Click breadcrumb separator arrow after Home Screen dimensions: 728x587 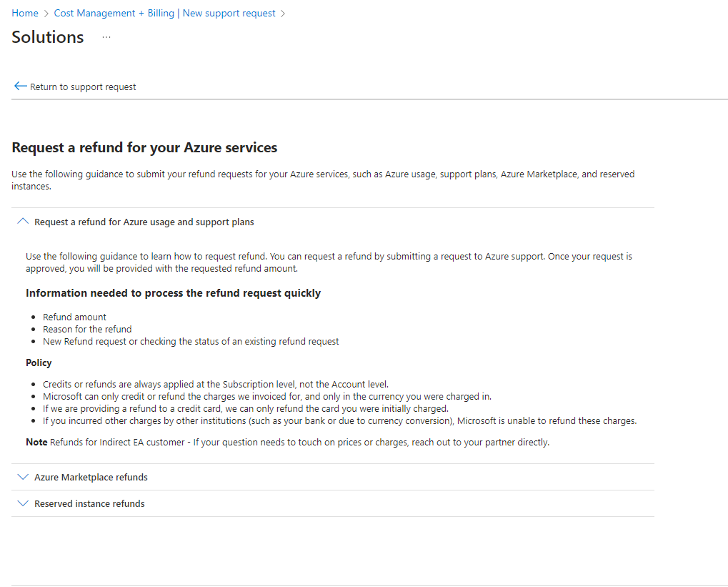(46, 14)
